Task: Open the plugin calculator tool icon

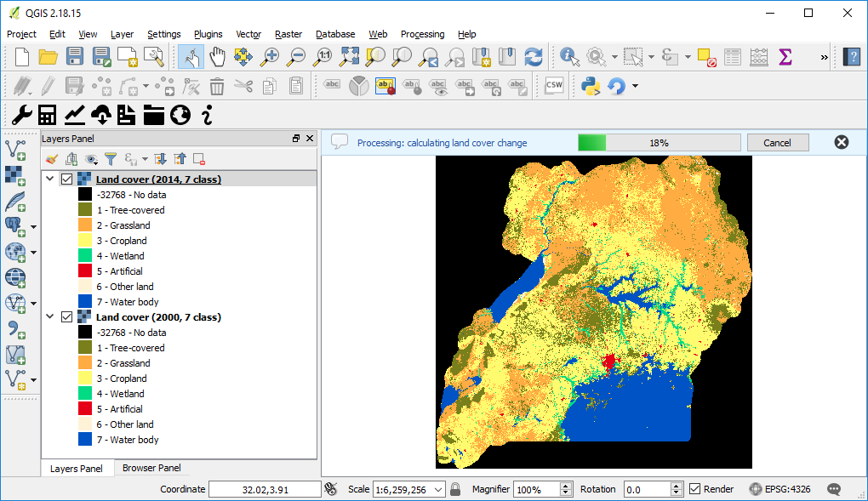Action: pyautogui.click(x=48, y=114)
